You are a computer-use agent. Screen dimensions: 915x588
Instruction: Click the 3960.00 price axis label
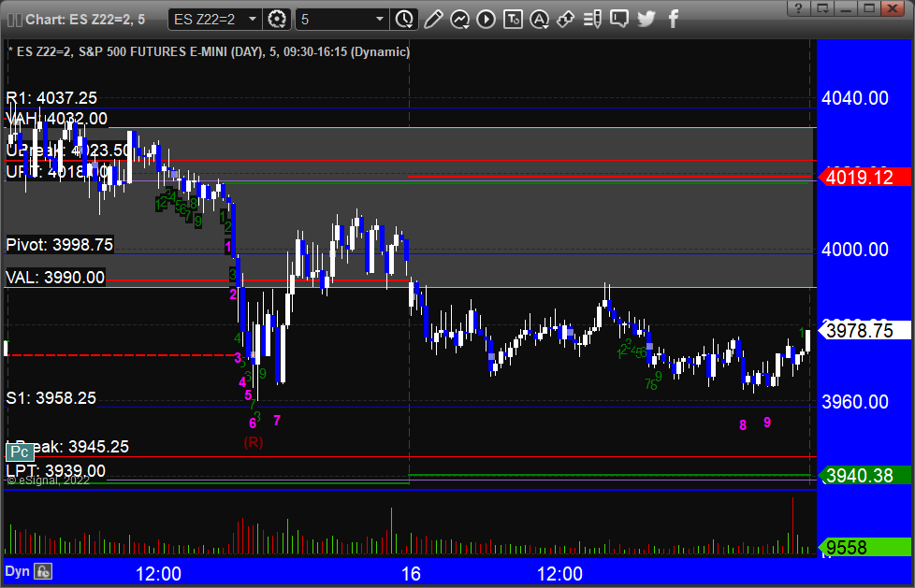pyautogui.click(x=855, y=402)
